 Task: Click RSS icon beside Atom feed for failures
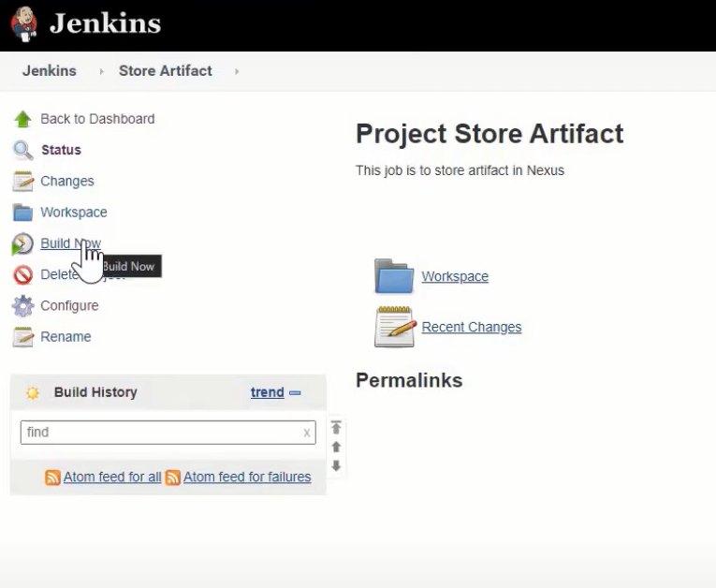pyautogui.click(x=172, y=478)
